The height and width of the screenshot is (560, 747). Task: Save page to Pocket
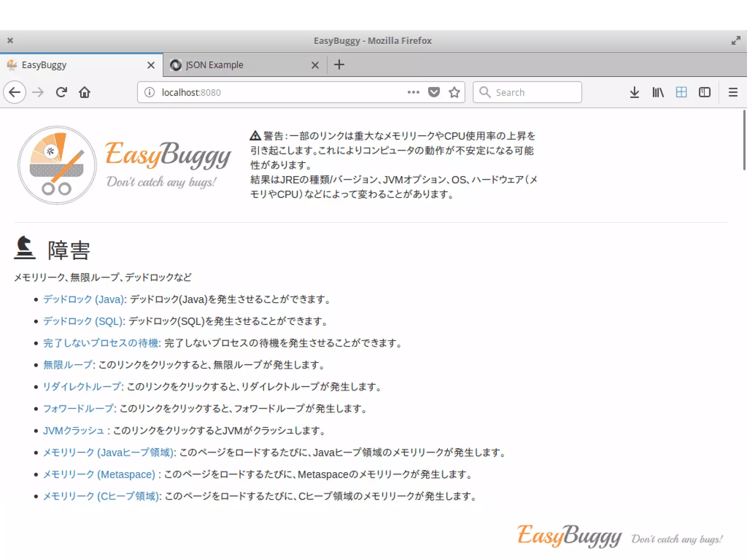coord(434,92)
